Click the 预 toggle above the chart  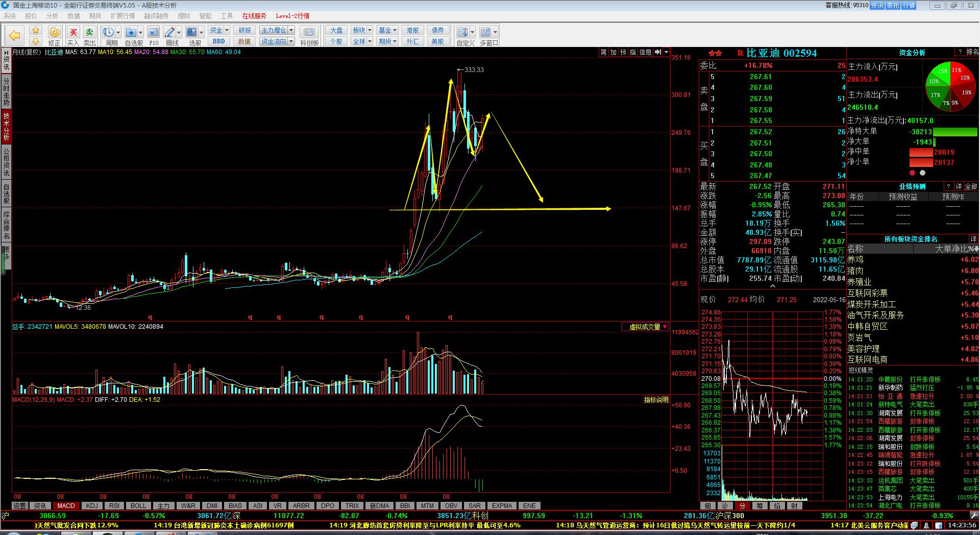(623, 52)
